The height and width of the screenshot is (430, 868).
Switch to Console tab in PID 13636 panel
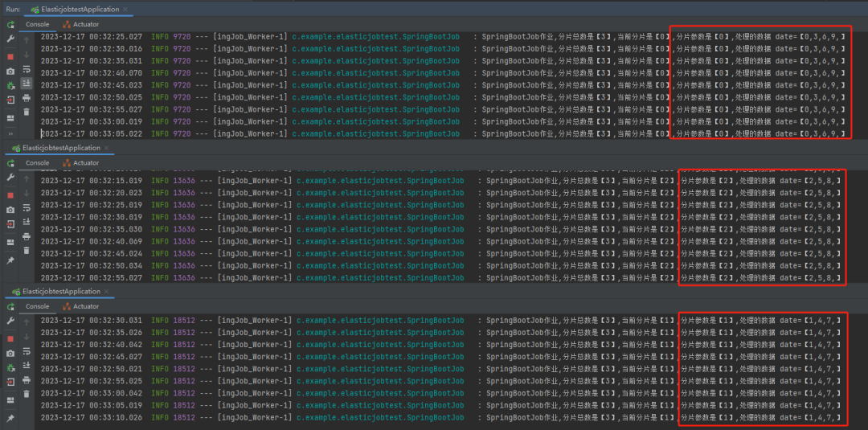tap(38, 162)
